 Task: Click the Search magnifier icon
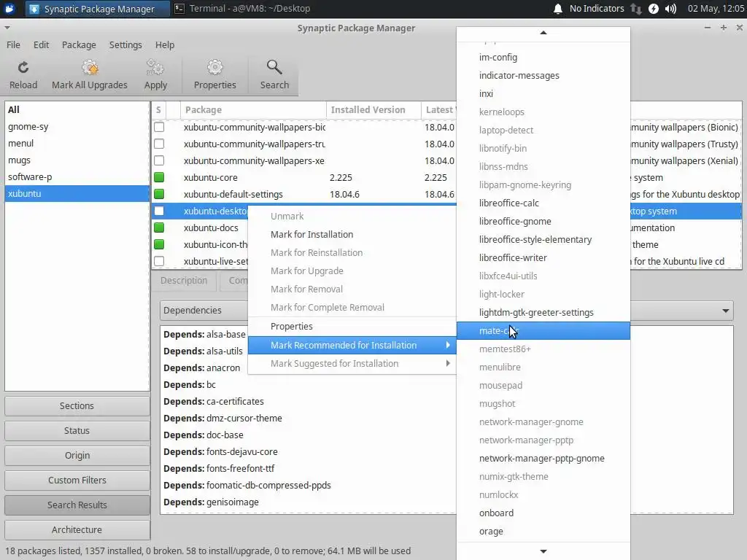coord(274,68)
